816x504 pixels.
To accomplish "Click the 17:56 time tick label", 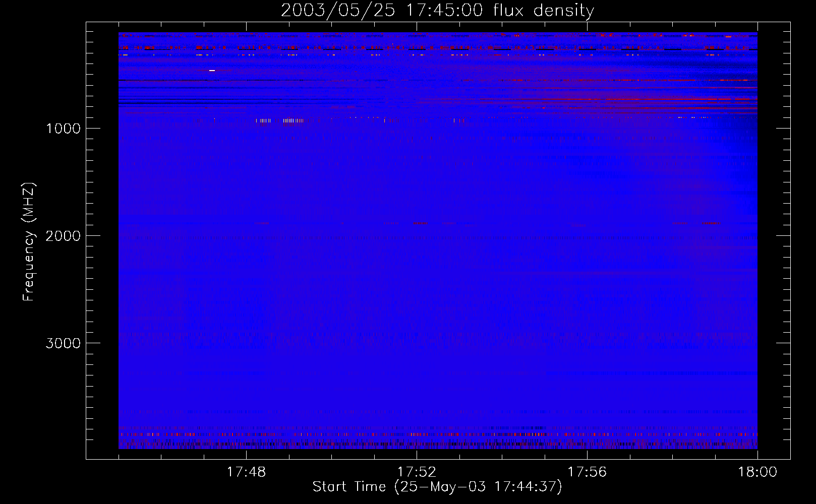I will point(587,472).
